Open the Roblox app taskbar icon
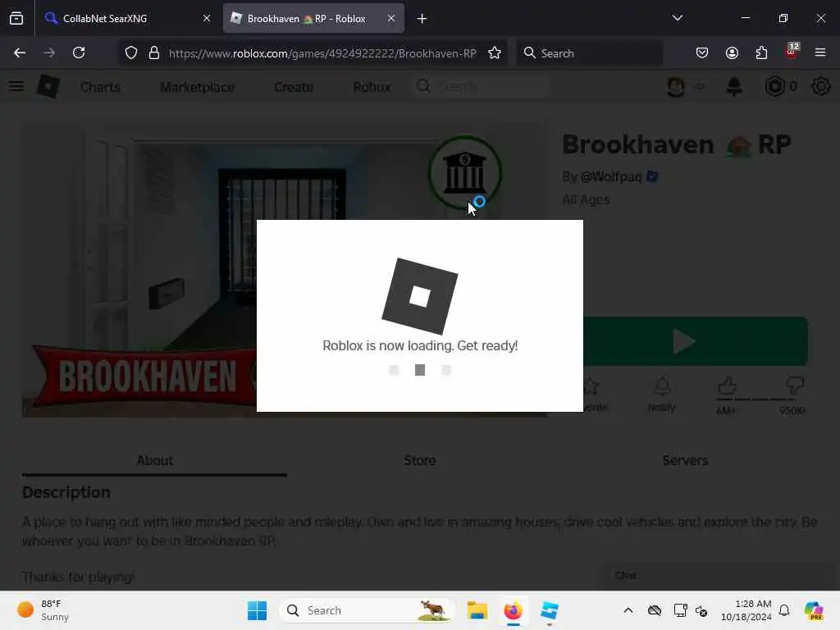The height and width of the screenshot is (630, 840). click(549, 610)
